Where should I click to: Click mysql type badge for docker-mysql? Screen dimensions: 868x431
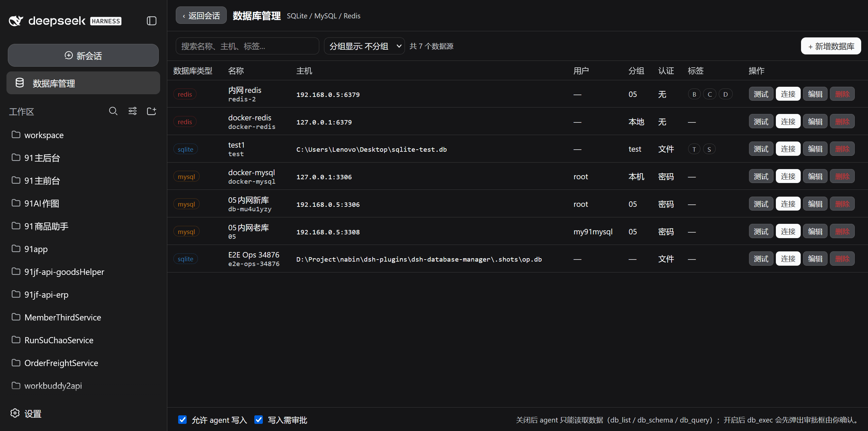[x=186, y=177]
